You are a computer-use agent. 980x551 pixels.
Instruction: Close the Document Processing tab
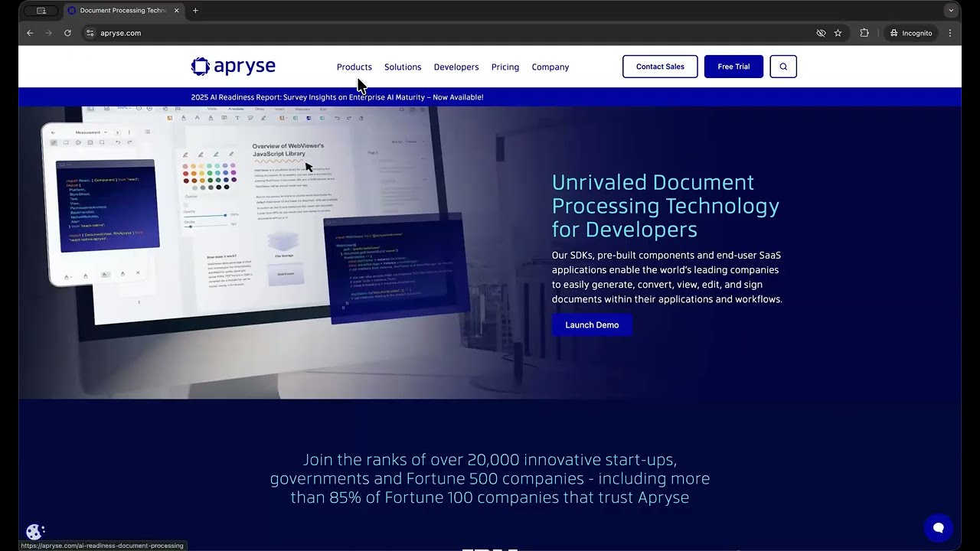pyautogui.click(x=177, y=11)
